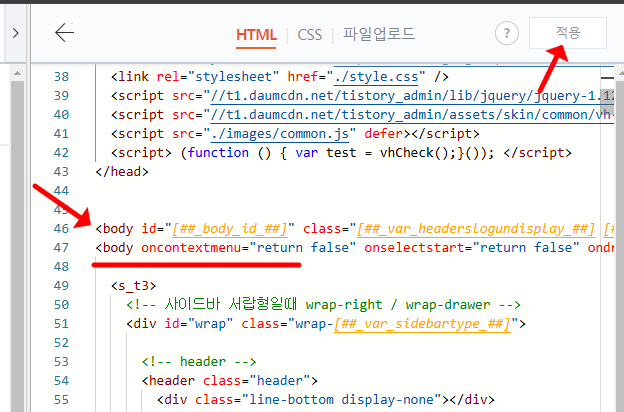Image resolution: width=624 pixels, height=412 pixels.
Task: Click the defer attribute on line 41
Action: pyautogui.click(x=384, y=134)
